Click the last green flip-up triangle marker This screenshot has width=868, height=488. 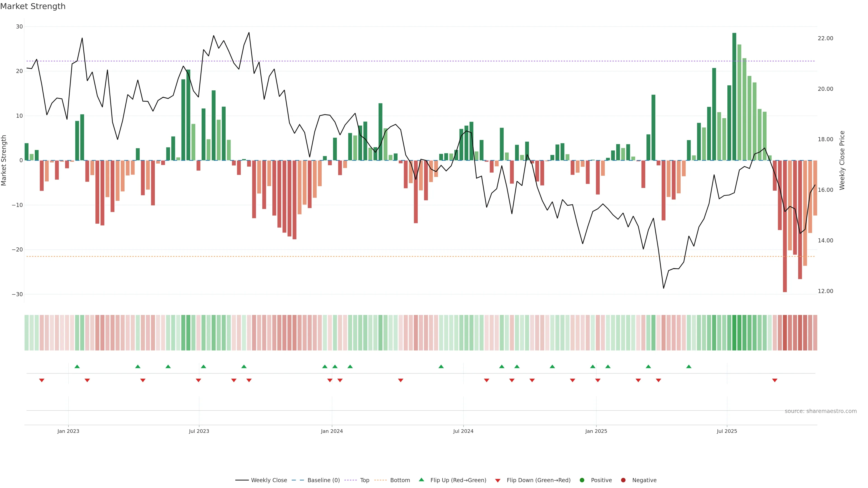(x=689, y=366)
